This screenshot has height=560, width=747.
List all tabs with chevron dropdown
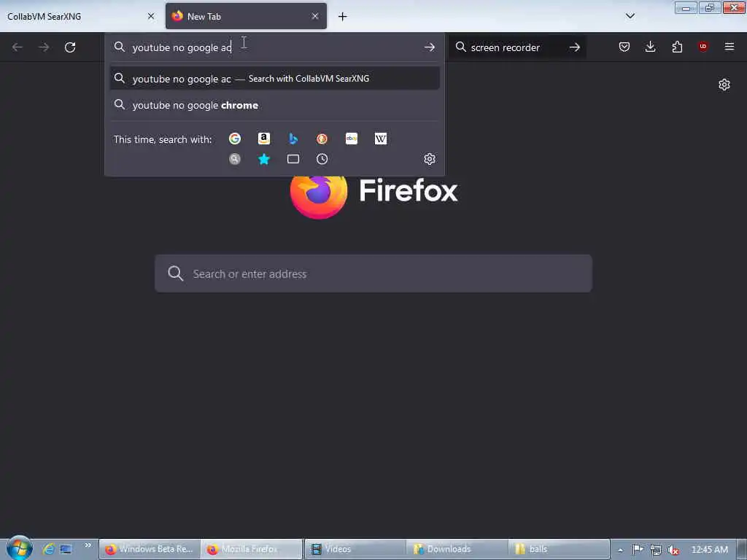coord(630,16)
